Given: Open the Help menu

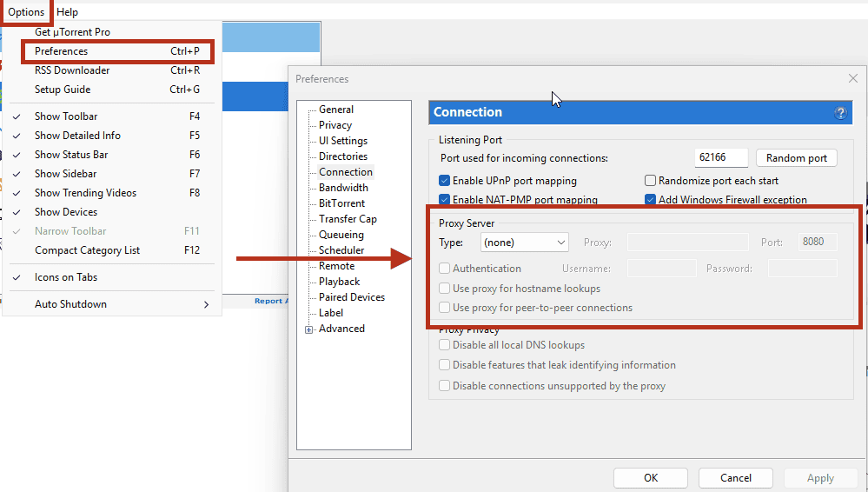Looking at the screenshot, I should pos(67,11).
